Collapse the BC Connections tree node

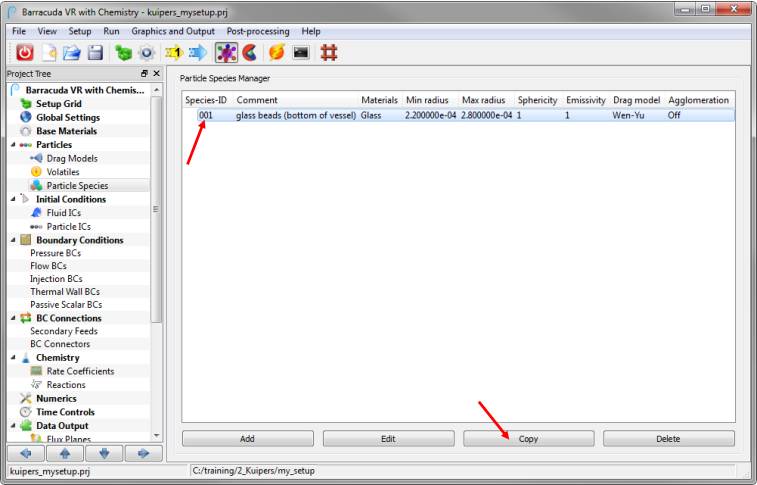point(13,318)
